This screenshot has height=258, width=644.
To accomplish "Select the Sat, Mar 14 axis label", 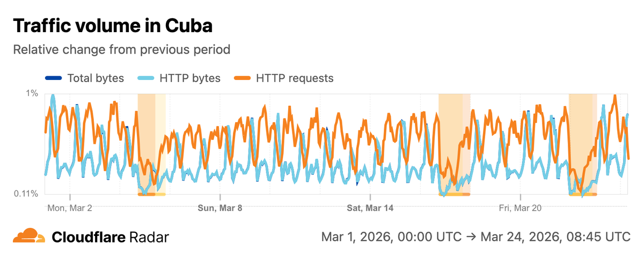I will pyautogui.click(x=370, y=207).
